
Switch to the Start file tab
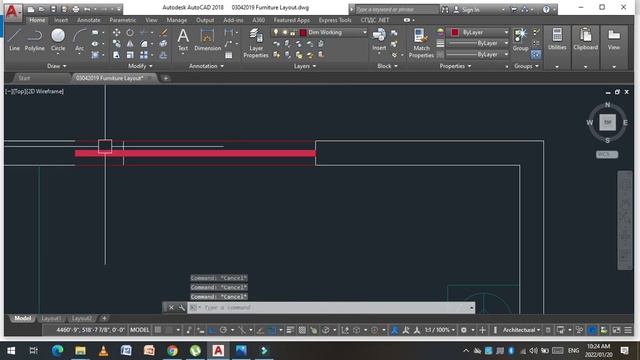coord(24,78)
